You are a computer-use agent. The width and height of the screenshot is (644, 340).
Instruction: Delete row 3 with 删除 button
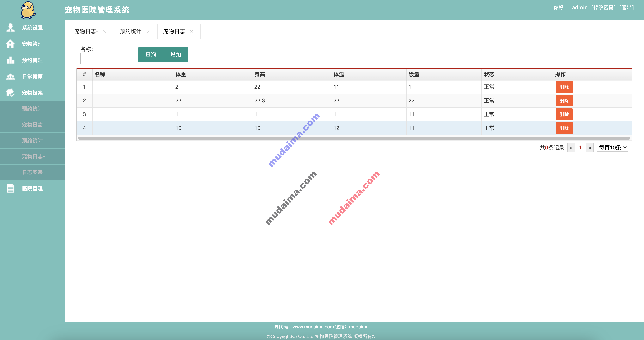[x=564, y=114]
